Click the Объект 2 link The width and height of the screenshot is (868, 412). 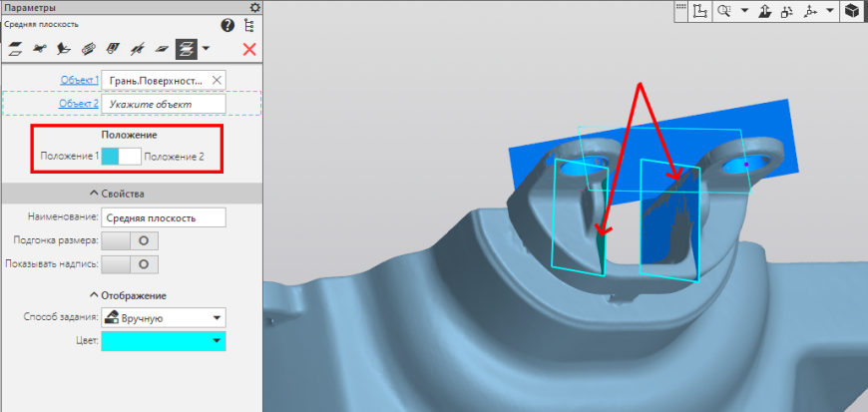(x=79, y=103)
